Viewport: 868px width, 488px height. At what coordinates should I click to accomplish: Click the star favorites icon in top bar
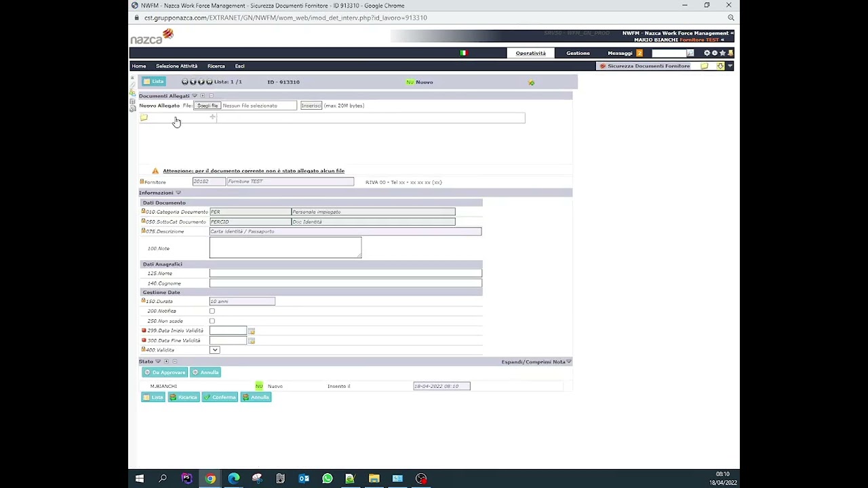click(722, 53)
